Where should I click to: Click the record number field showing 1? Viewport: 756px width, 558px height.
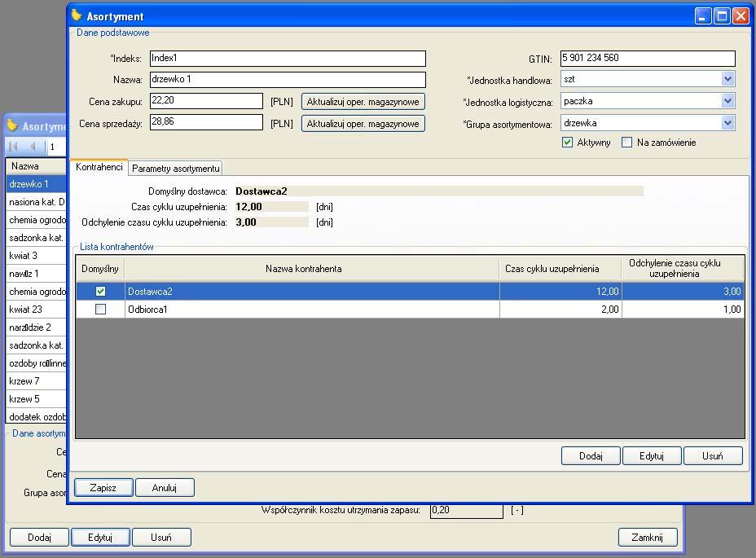pyautogui.click(x=56, y=147)
